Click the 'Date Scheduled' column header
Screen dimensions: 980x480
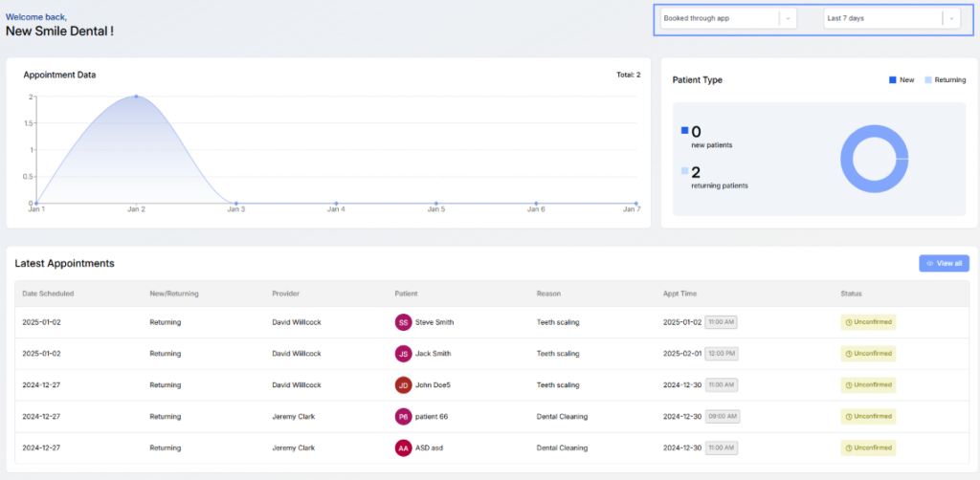pyautogui.click(x=48, y=294)
